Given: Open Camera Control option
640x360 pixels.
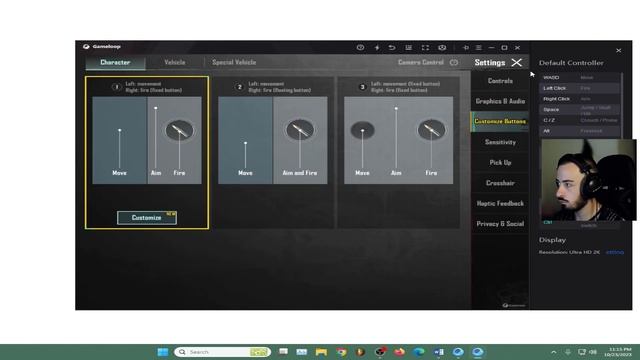Looking at the screenshot, I should point(420,62).
